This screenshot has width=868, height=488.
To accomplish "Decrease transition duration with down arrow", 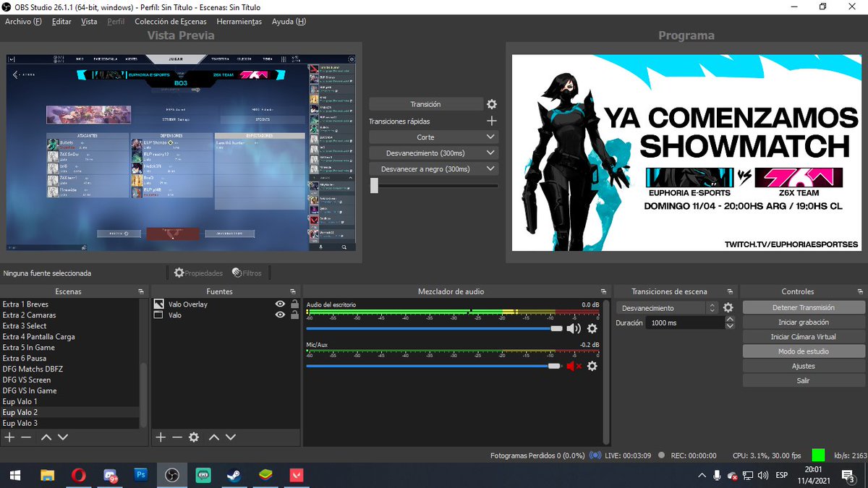I will click(728, 326).
